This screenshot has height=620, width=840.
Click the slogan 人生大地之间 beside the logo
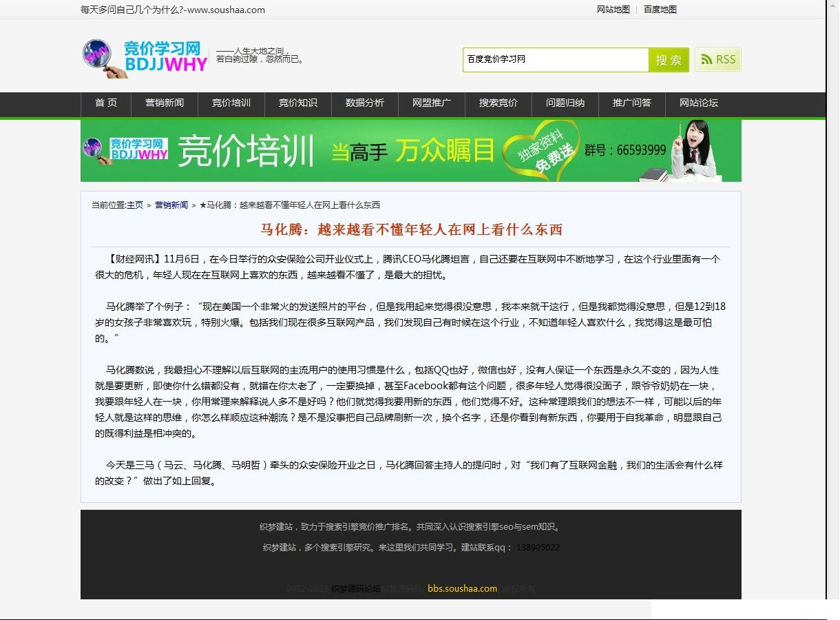[x=260, y=55]
